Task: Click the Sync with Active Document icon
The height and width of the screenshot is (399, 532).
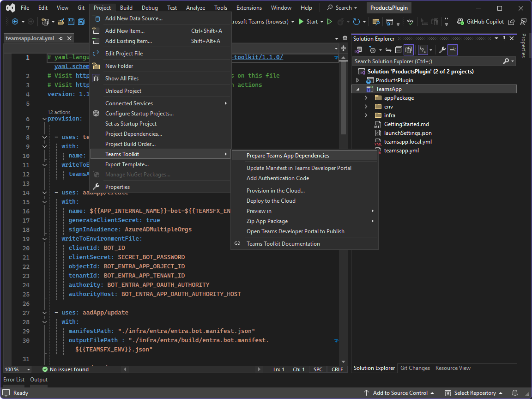Action: click(x=388, y=50)
